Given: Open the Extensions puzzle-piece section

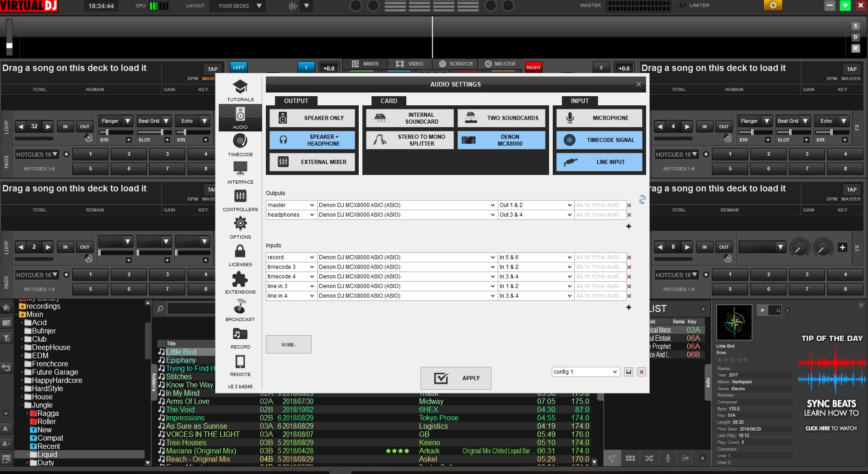Looking at the screenshot, I should (240, 283).
